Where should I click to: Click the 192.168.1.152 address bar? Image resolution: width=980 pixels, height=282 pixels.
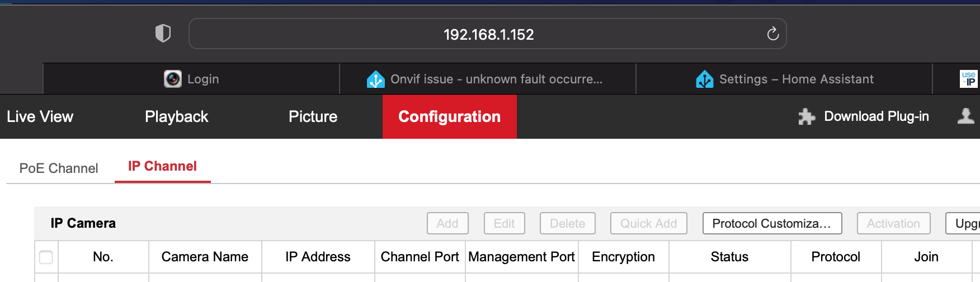tap(488, 34)
